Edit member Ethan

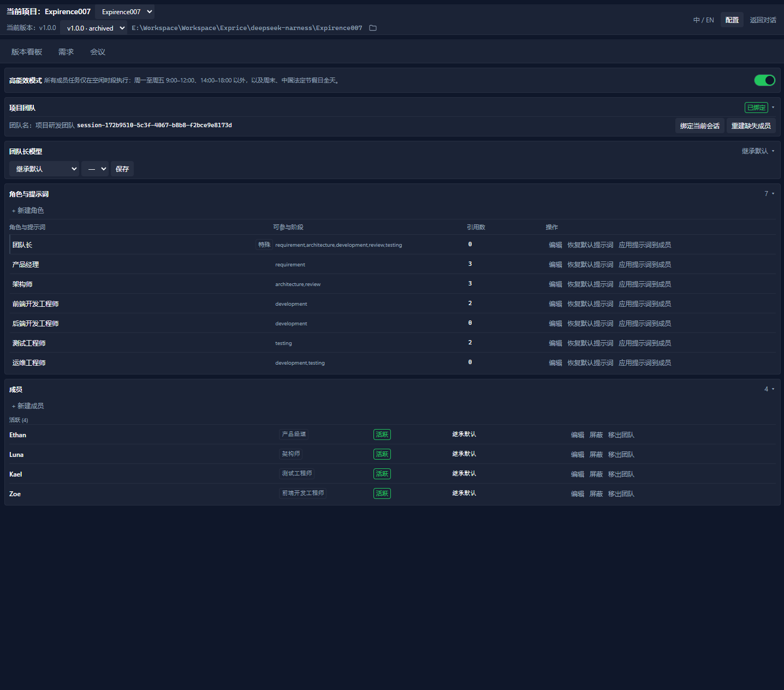[578, 435]
